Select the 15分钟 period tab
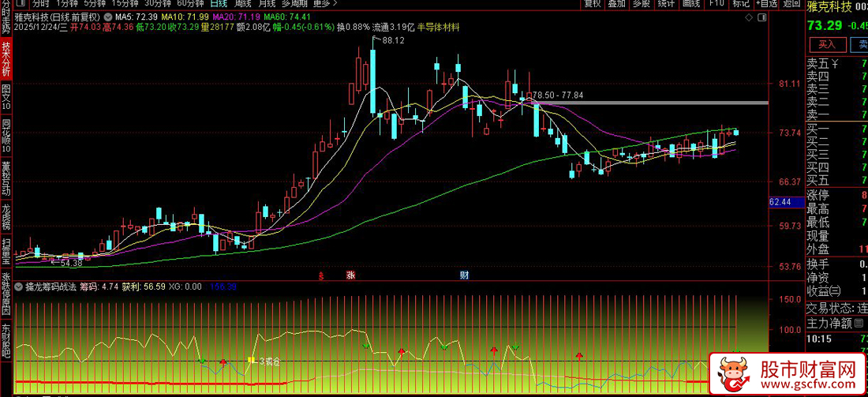 124,3
